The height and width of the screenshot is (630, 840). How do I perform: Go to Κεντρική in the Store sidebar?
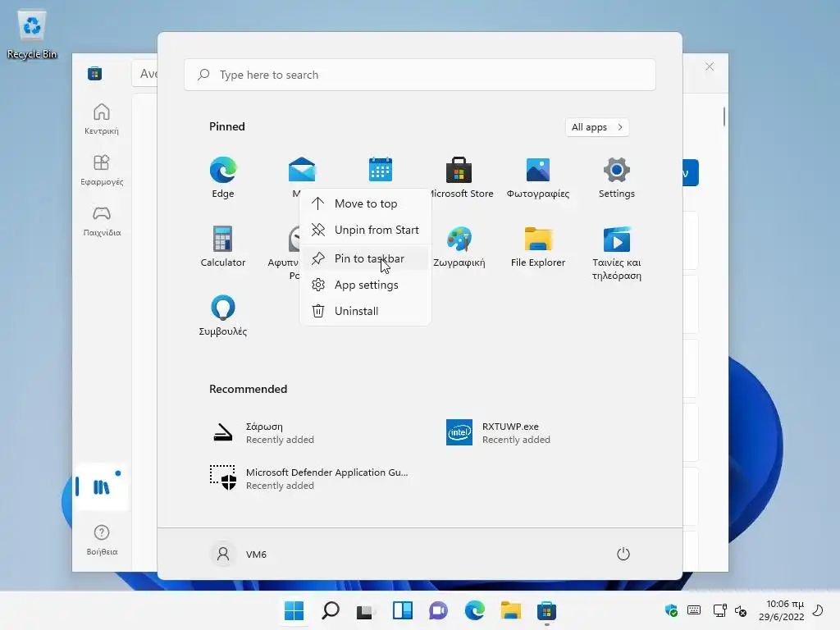[102, 120]
